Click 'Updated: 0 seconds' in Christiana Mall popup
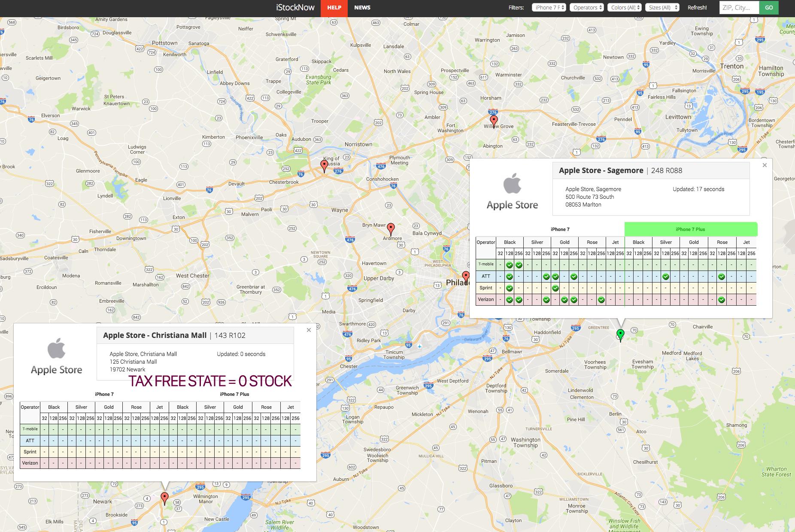795x532 pixels. (x=241, y=354)
